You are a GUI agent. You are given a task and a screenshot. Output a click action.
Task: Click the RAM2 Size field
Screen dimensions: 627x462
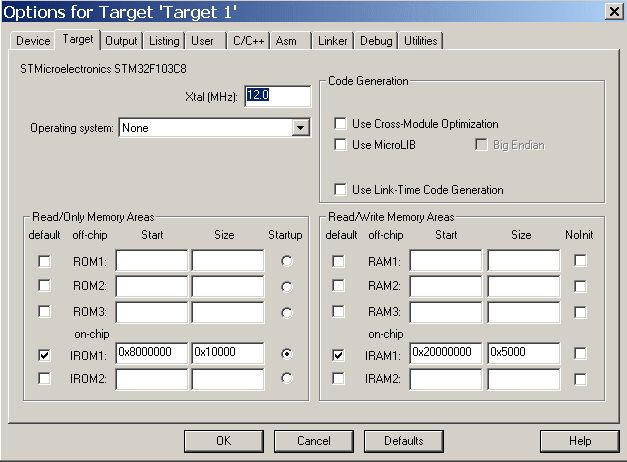pyautogui.click(x=523, y=286)
